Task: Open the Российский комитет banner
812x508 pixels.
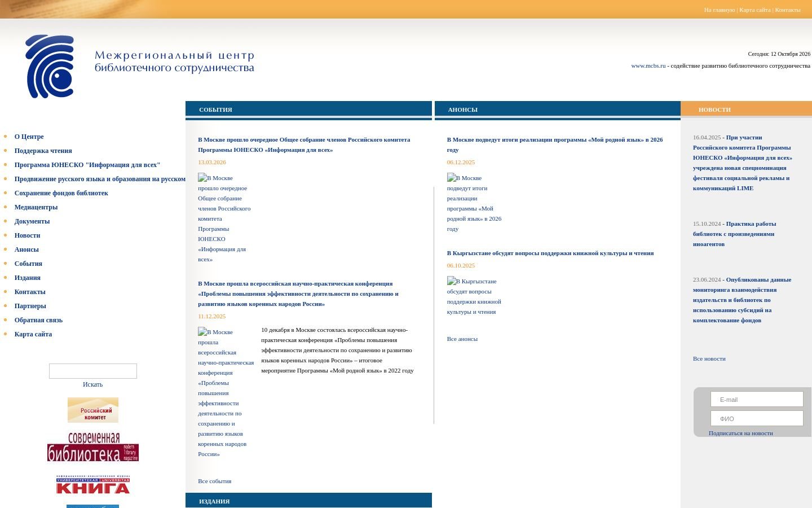Action: pyautogui.click(x=93, y=410)
